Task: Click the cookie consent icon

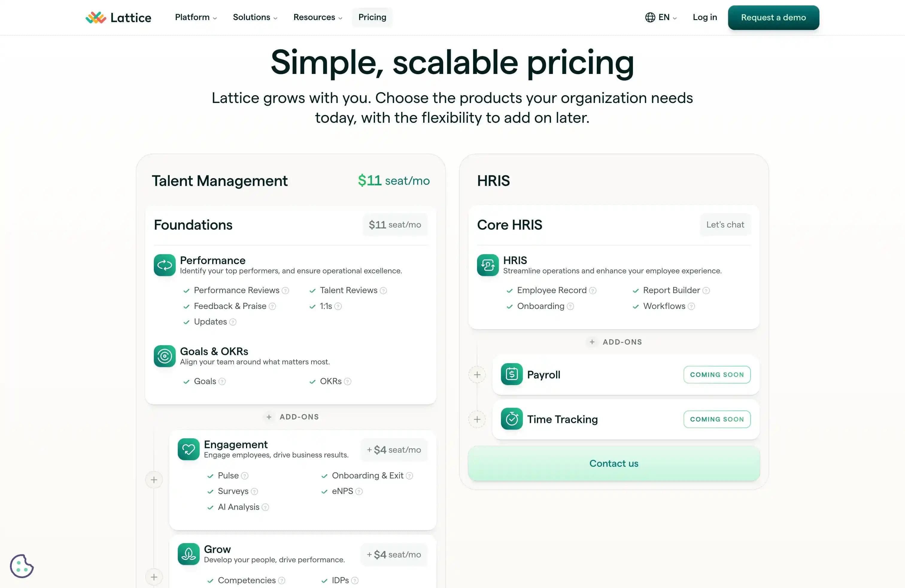Action: (x=22, y=566)
